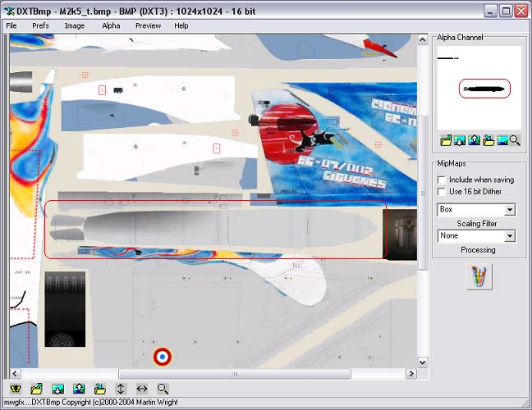Image resolution: width=532 pixels, height=410 pixels.
Task: Open the Image menu
Action: (75, 25)
